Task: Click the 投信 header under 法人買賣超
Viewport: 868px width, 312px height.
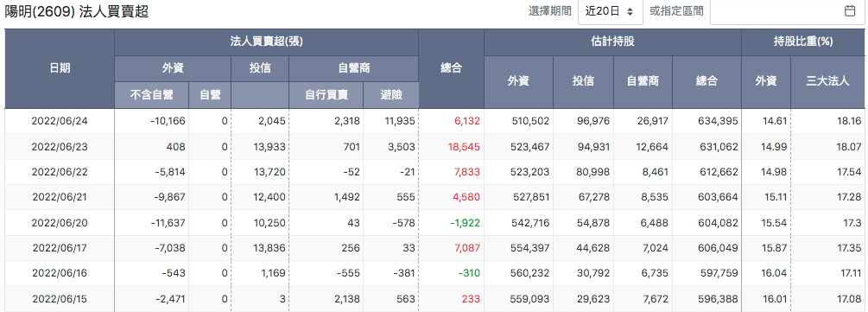Action: [x=260, y=68]
